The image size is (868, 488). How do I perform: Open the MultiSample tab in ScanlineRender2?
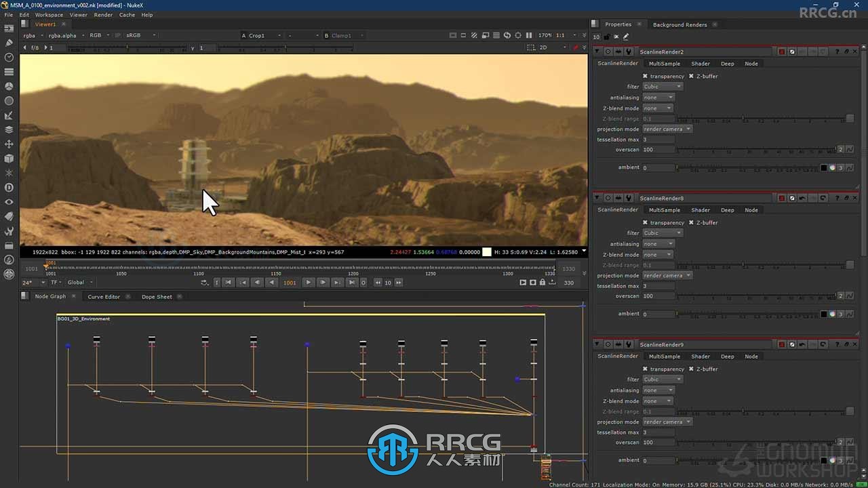coord(665,64)
